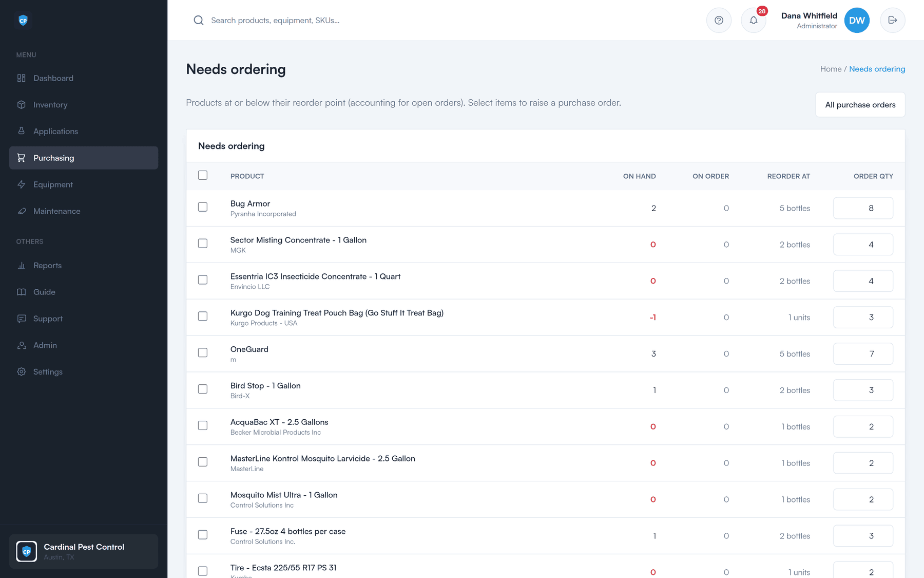This screenshot has width=924, height=578.
Task: Open the notifications bell icon
Action: coord(754,21)
